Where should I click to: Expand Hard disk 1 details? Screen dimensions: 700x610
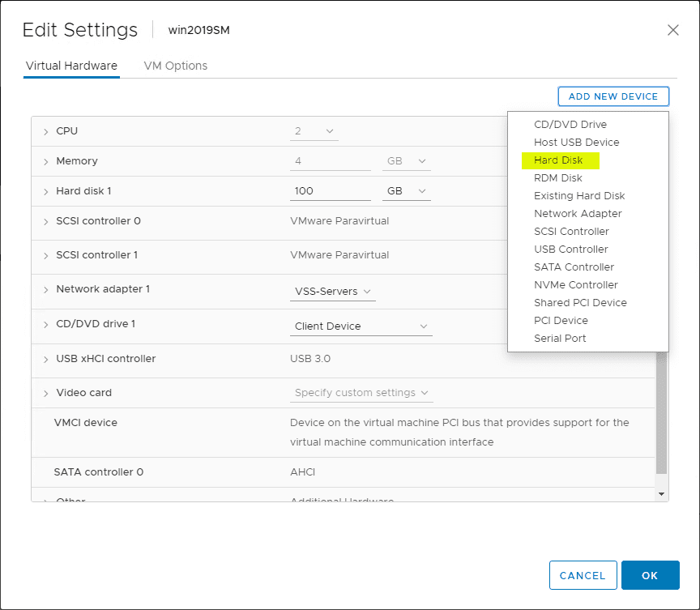pos(46,191)
